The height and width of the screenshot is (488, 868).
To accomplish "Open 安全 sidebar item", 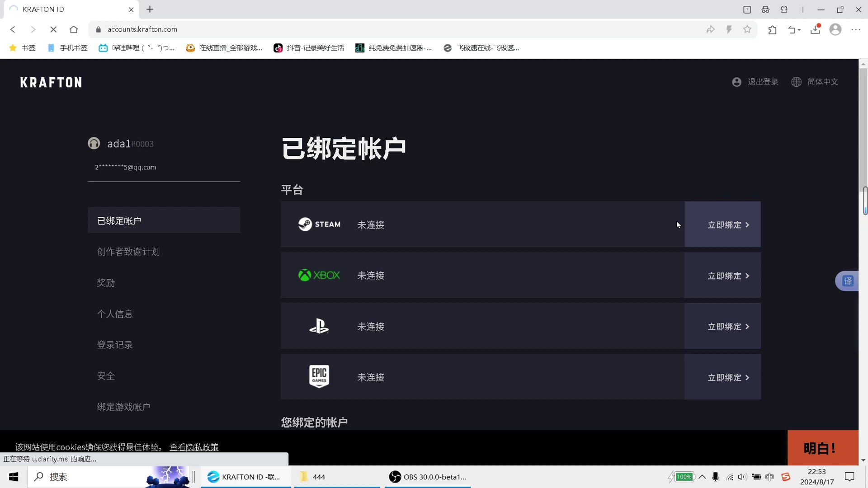I will tap(106, 376).
